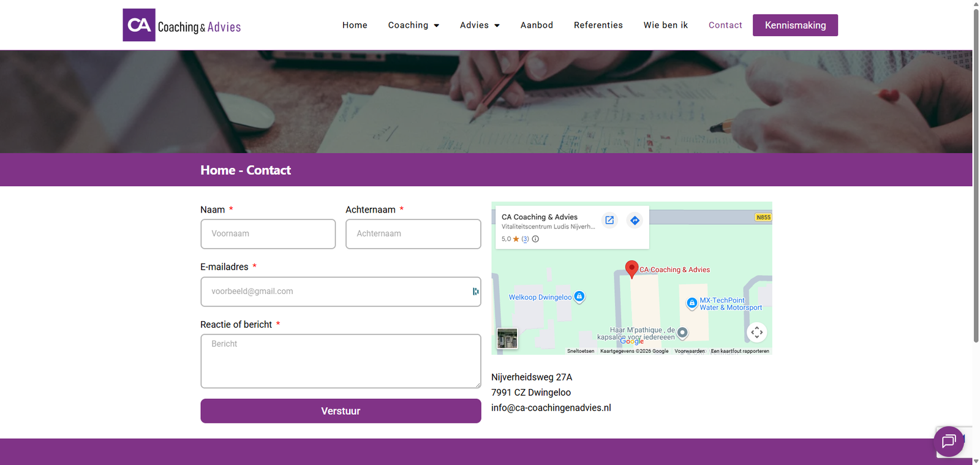Get directions with the blue diamond icon
The image size is (980, 465).
point(635,221)
